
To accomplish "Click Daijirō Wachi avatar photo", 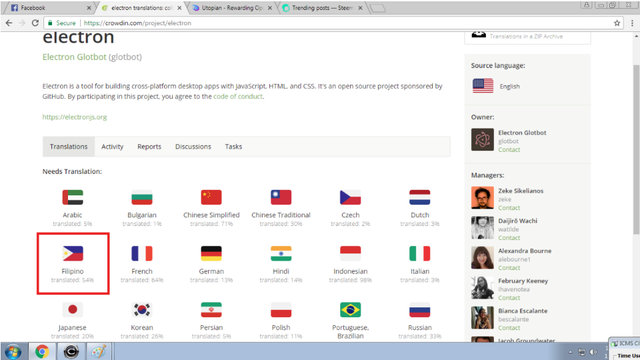I will coord(482,228).
